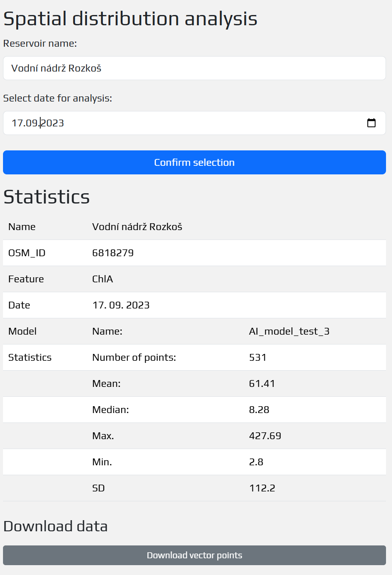Click the AI_model_test_3 model name
Image resolution: width=392 pixels, height=575 pixels.
coord(289,331)
